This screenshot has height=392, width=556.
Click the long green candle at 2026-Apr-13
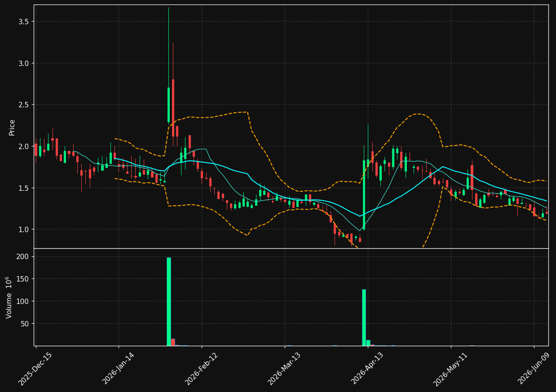pos(364,195)
